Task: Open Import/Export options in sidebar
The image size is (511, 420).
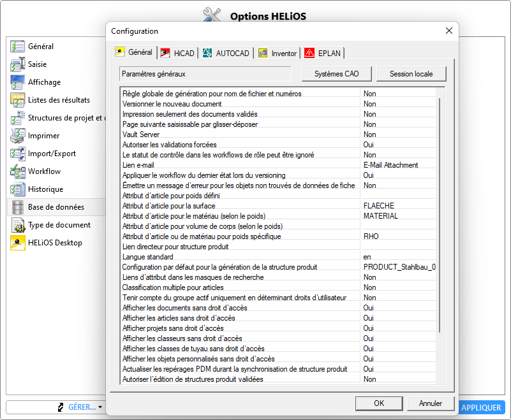Action: pyautogui.click(x=52, y=154)
